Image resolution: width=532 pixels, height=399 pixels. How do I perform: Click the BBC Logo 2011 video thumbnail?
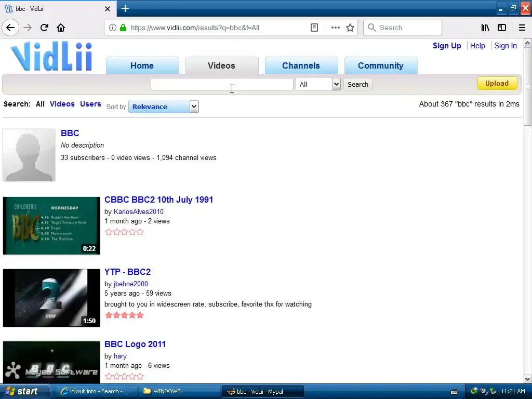point(51,362)
